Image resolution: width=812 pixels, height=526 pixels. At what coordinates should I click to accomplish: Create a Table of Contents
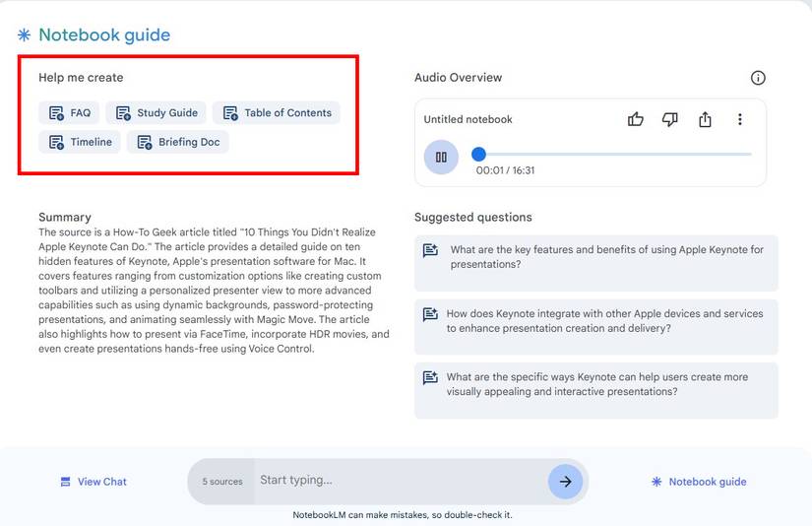coord(277,113)
